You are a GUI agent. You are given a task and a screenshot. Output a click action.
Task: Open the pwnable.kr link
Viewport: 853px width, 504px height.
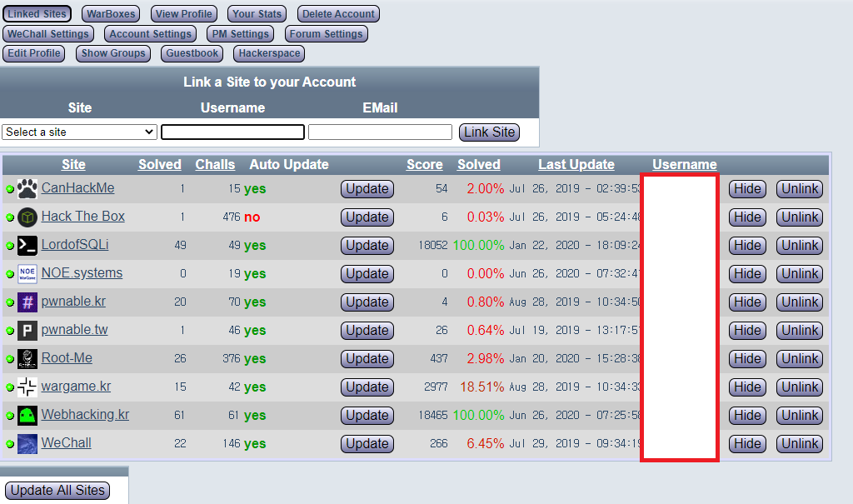pos(73,301)
